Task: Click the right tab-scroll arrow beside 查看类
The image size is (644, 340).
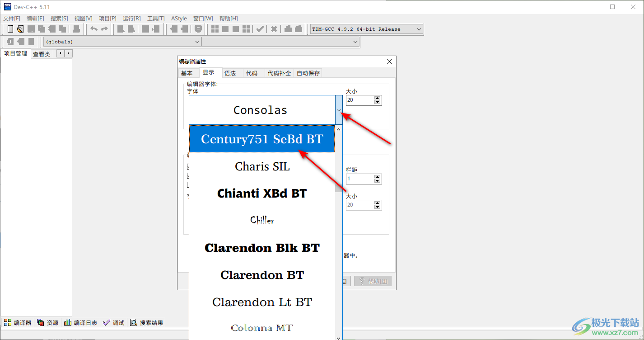Action: (68, 53)
